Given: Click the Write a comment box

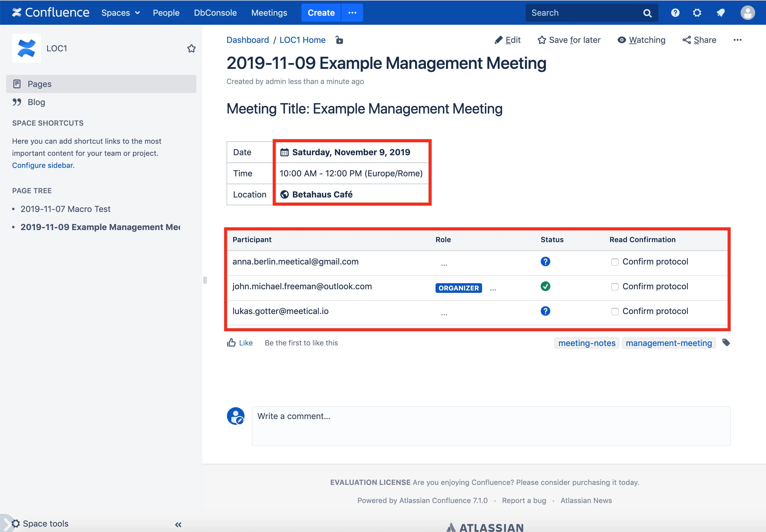Looking at the screenshot, I should coord(491,426).
